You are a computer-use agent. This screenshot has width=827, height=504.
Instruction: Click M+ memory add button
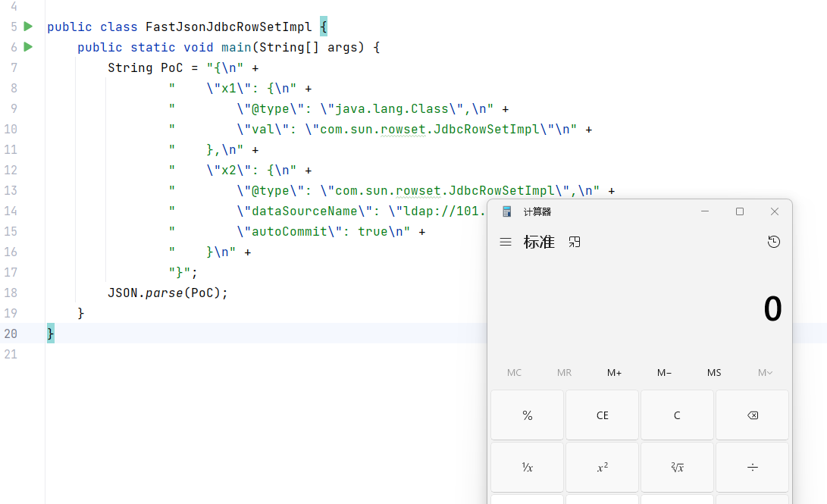tap(615, 373)
